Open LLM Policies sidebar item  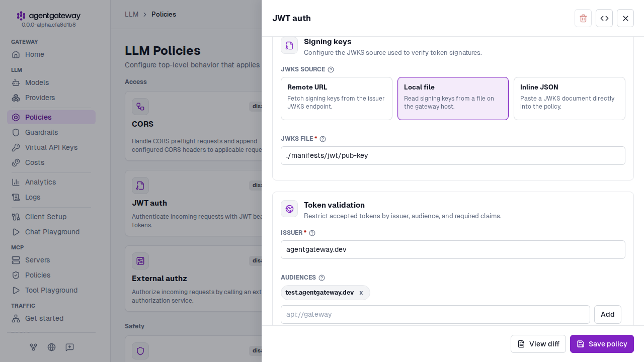click(51, 117)
